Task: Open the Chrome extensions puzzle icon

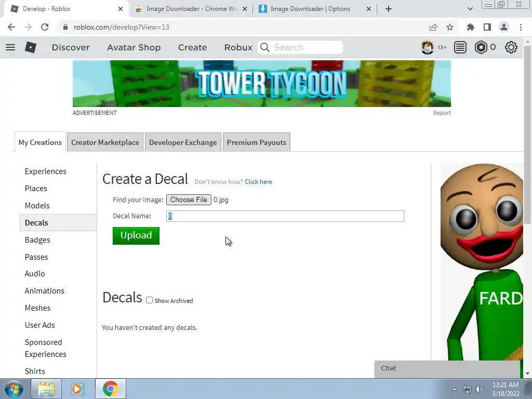Action: (x=470, y=27)
